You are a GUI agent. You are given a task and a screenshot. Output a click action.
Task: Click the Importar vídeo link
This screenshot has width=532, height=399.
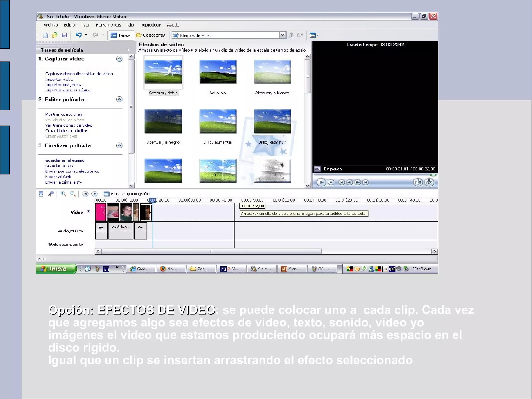59,79
